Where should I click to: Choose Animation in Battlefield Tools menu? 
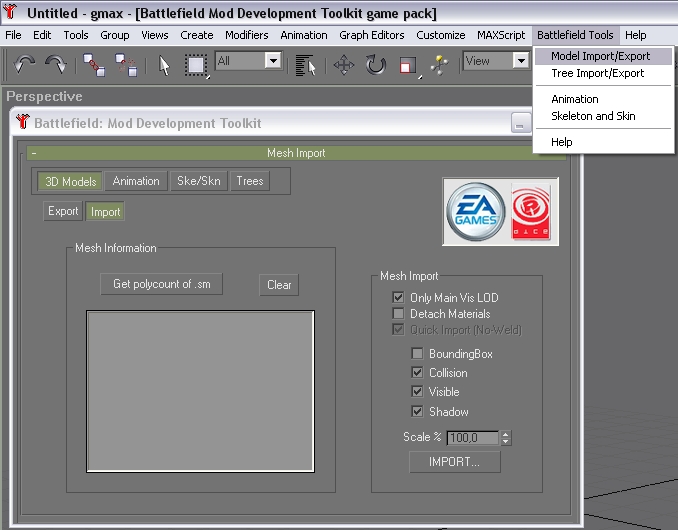(603, 99)
